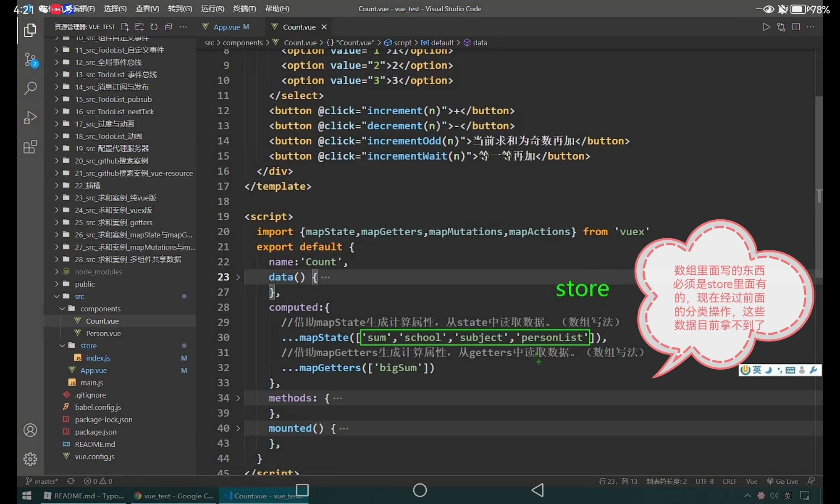840x504 pixels.
Task: Open the Run and Debug view
Action: [30, 118]
